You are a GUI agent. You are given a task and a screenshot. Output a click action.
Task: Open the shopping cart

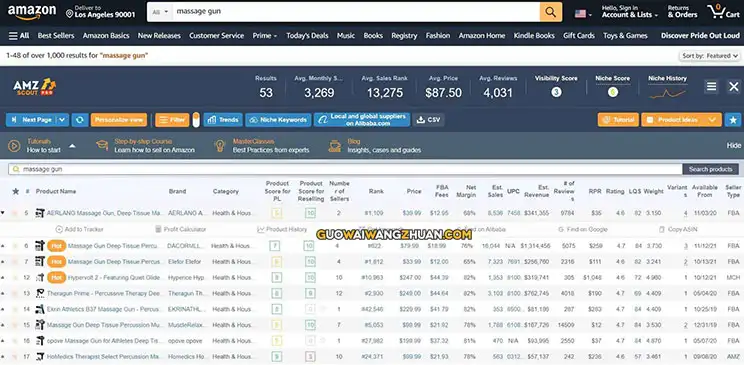click(723, 11)
